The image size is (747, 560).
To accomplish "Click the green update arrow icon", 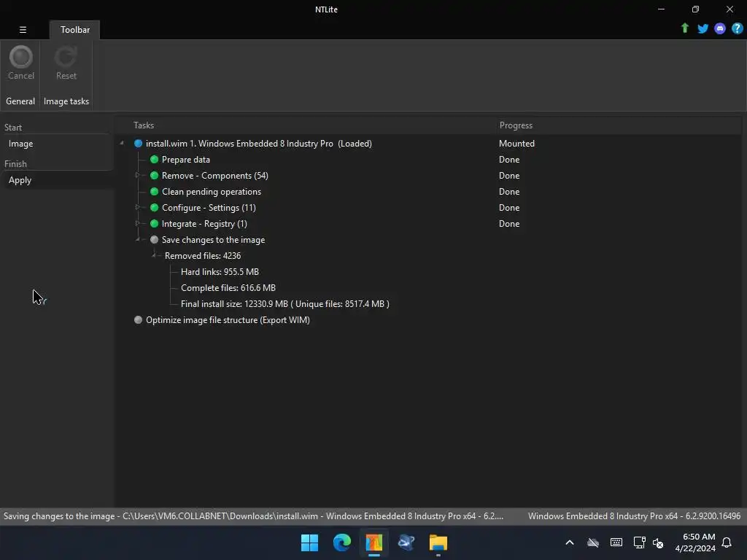I will pos(685,28).
